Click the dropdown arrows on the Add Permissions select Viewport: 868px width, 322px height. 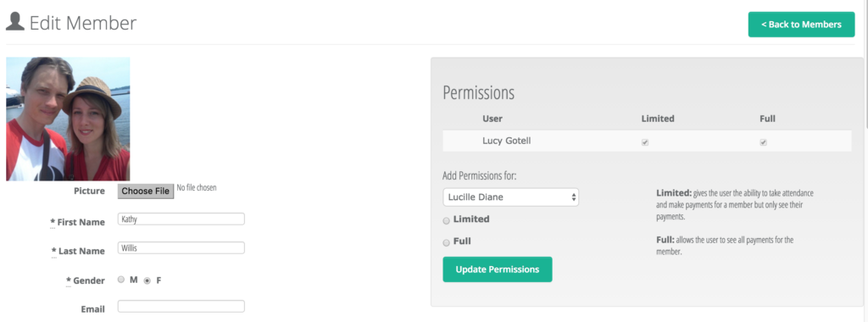[574, 197]
